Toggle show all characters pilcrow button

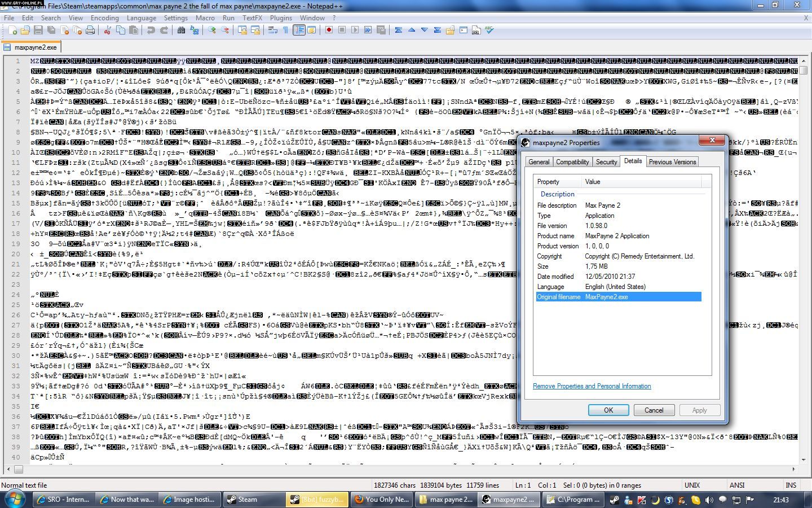click(286, 30)
